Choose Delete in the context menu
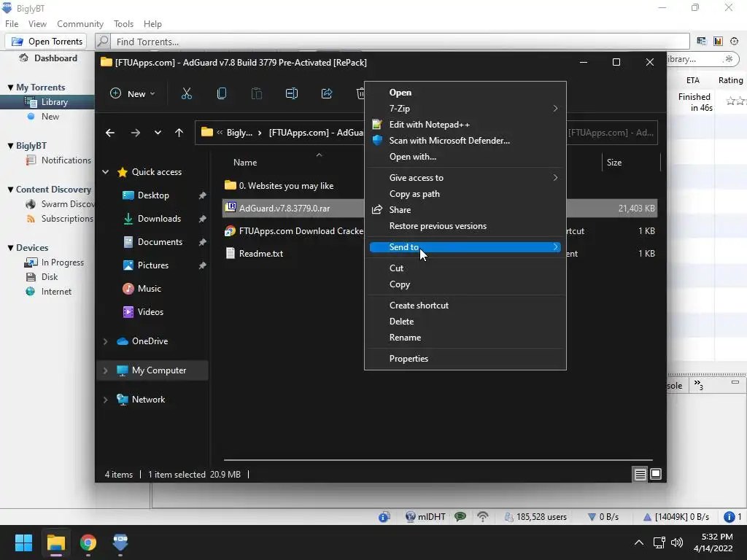 (x=465, y=322)
